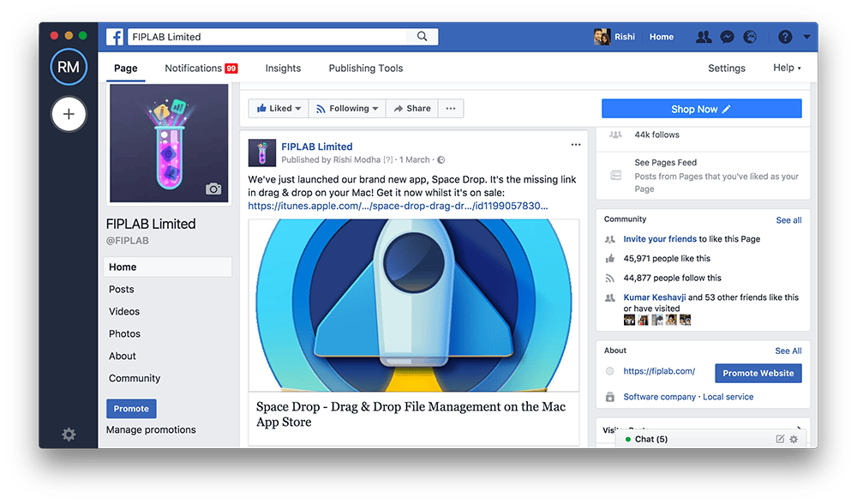The height and width of the screenshot is (504, 857).
Task: Open Messenger icon in top bar
Action: (727, 37)
